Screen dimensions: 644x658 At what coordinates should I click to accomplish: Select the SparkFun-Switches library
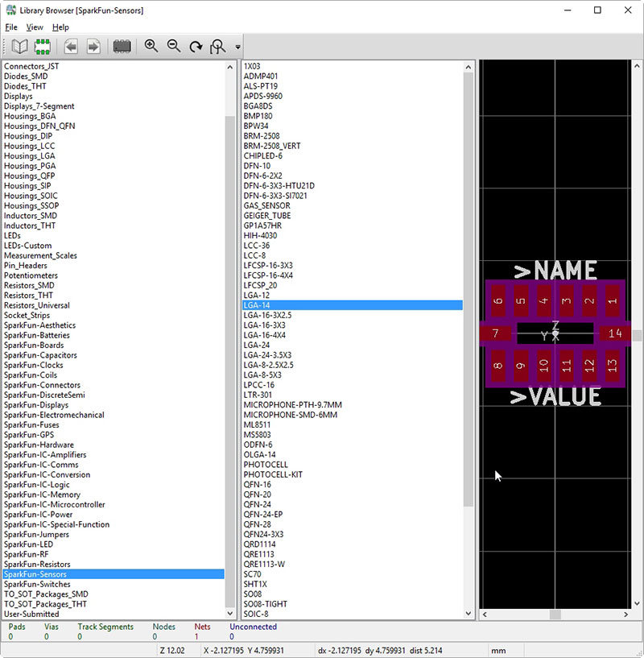click(37, 584)
